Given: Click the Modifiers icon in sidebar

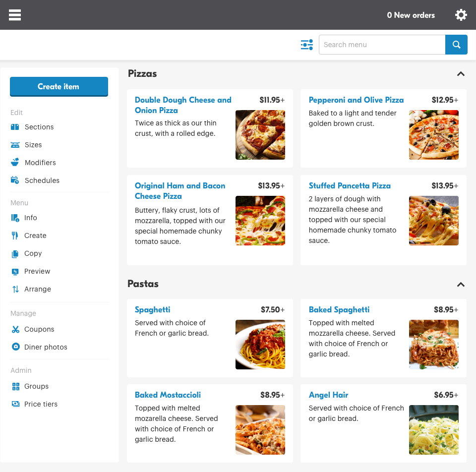Looking at the screenshot, I should (15, 163).
